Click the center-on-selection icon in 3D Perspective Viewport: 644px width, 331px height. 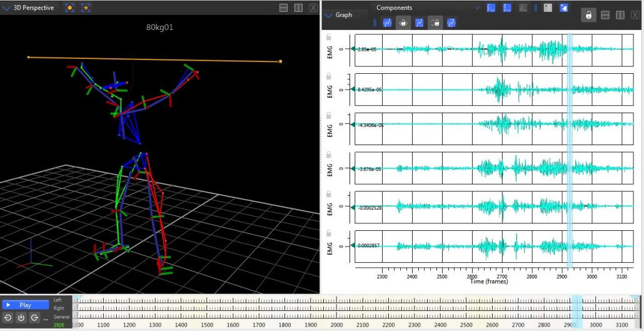tap(69, 8)
